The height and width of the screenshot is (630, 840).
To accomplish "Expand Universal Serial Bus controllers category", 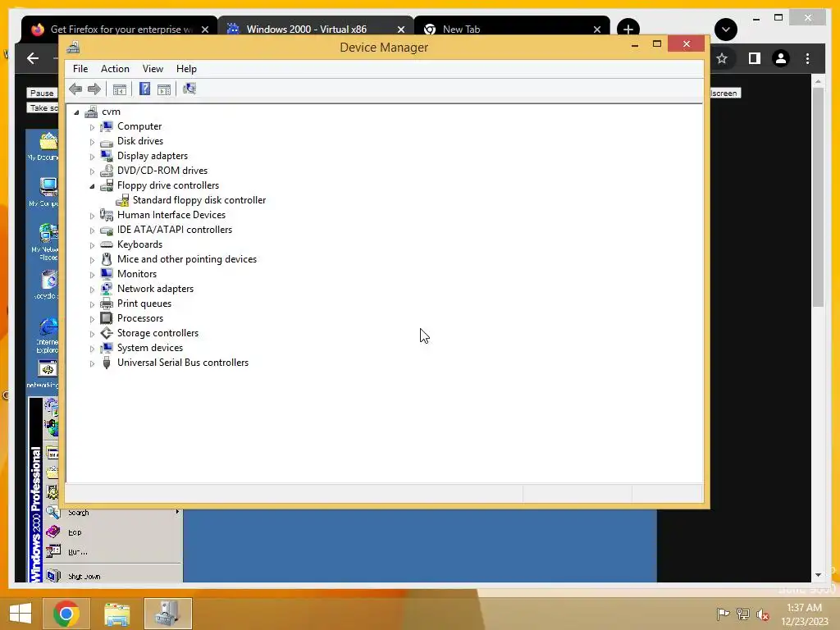I will (92, 363).
